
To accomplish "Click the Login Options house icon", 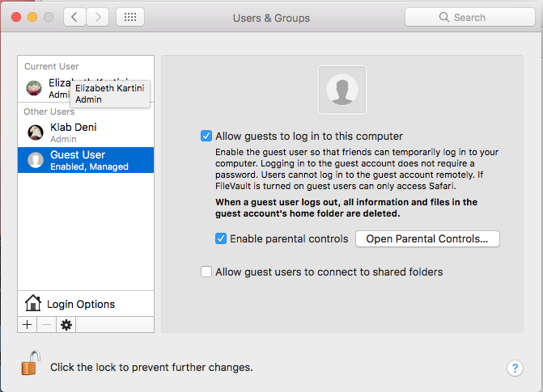I will coord(33,304).
